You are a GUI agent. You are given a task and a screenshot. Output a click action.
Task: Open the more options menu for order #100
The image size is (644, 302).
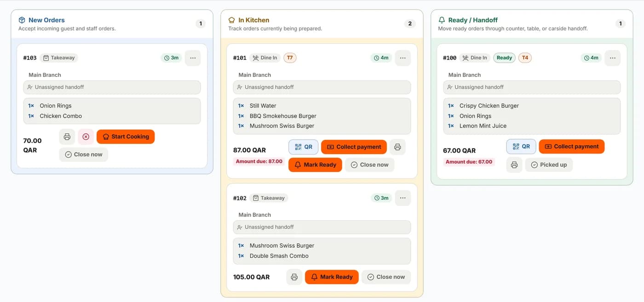point(612,58)
